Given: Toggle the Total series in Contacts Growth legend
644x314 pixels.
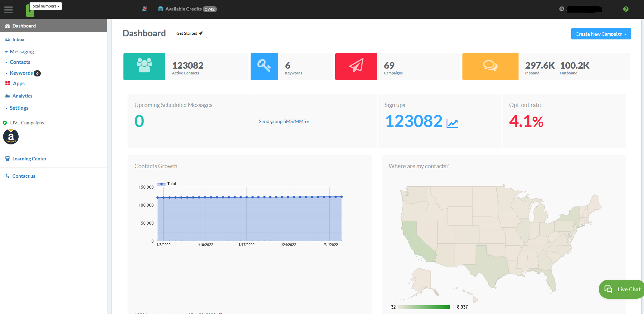Looking at the screenshot, I should (167, 184).
